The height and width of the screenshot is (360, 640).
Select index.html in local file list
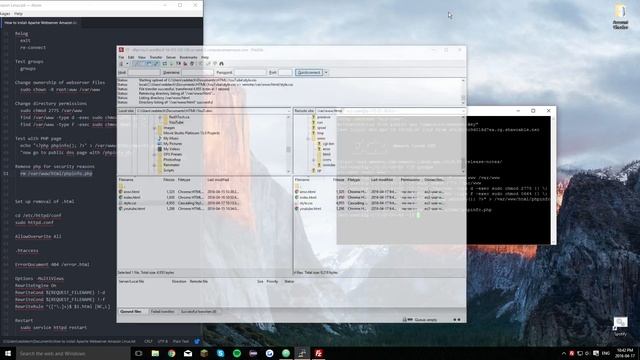point(131,197)
